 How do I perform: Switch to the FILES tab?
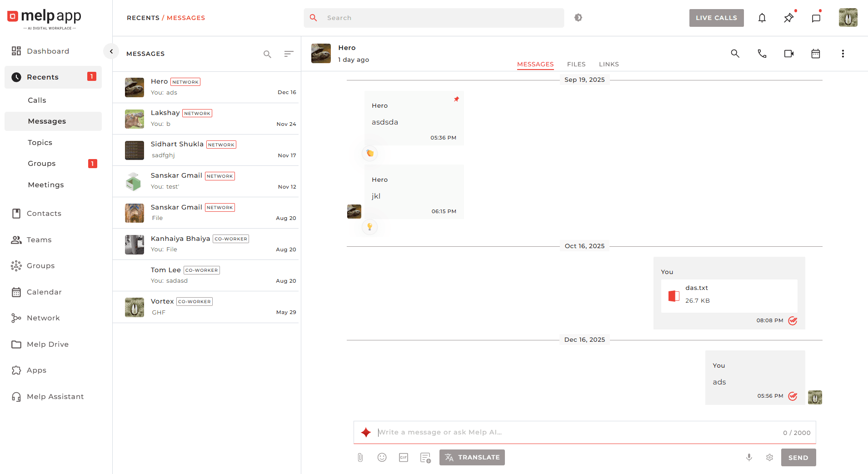(576, 64)
